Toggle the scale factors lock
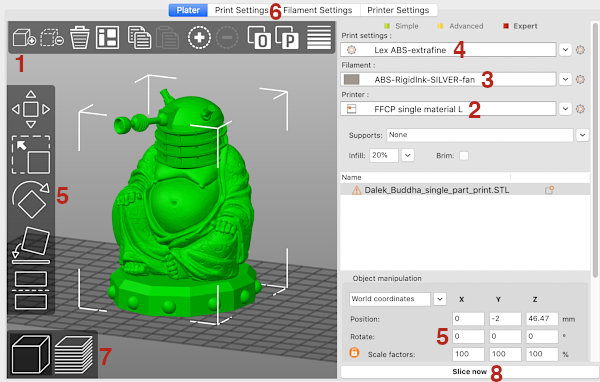Viewport: 600px width, 382px height. coord(354,353)
